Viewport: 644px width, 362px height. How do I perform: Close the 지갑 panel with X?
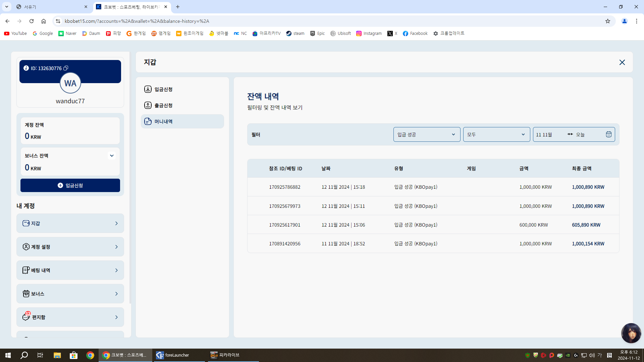[x=622, y=62]
